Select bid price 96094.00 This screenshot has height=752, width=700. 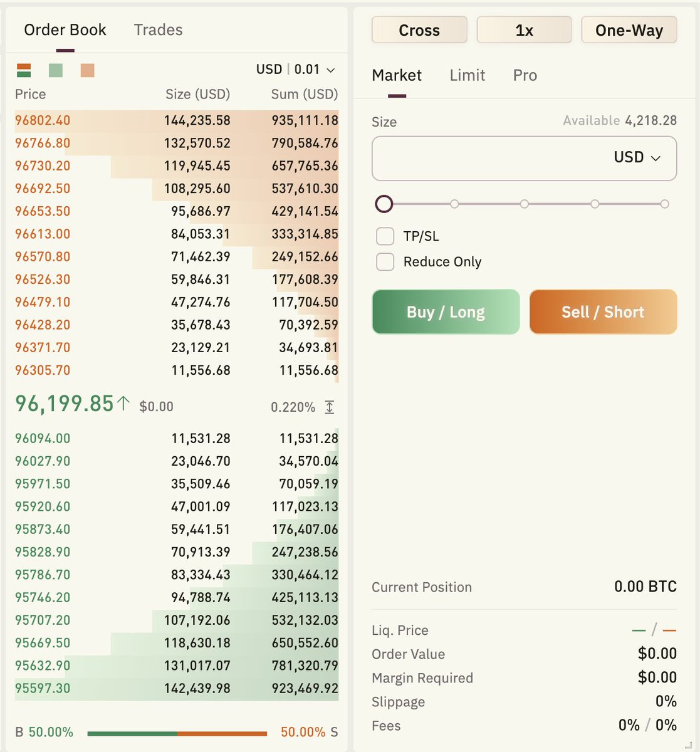43,439
